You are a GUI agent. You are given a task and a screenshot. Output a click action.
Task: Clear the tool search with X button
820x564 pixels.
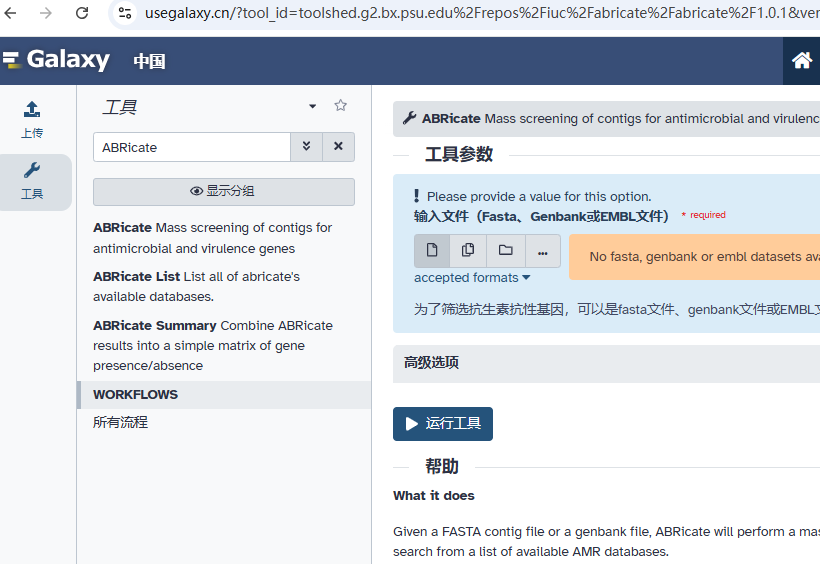[338, 147]
